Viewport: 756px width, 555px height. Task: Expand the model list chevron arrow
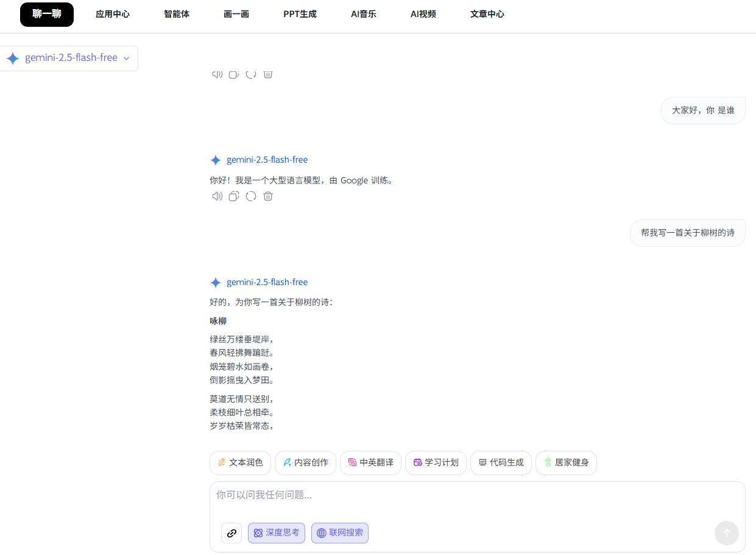point(127,58)
